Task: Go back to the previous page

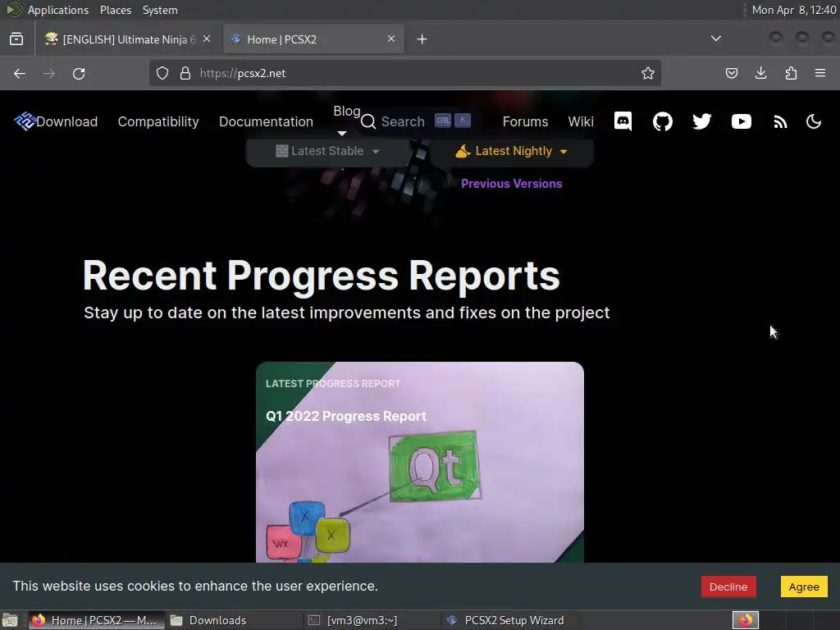Action: [x=20, y=73]
